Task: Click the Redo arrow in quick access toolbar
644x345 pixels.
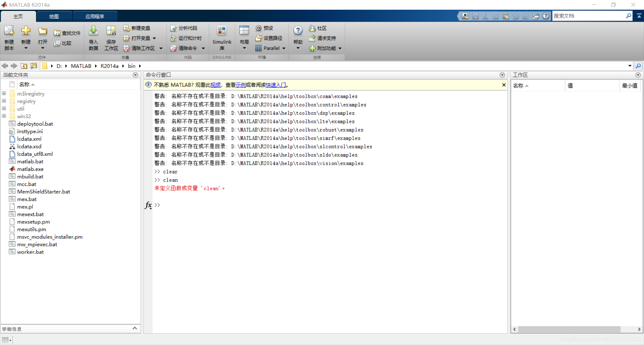Action: click(x=526, y=16)
